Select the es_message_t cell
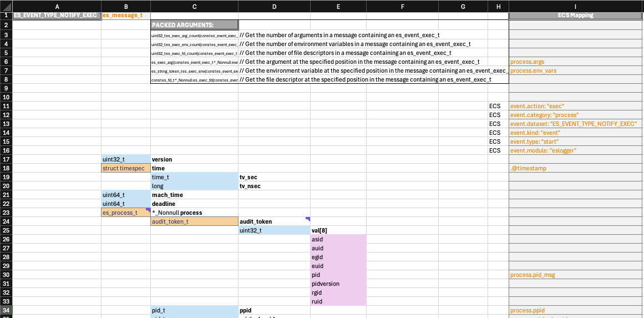644x318 pixels. [x=126, y=15]
